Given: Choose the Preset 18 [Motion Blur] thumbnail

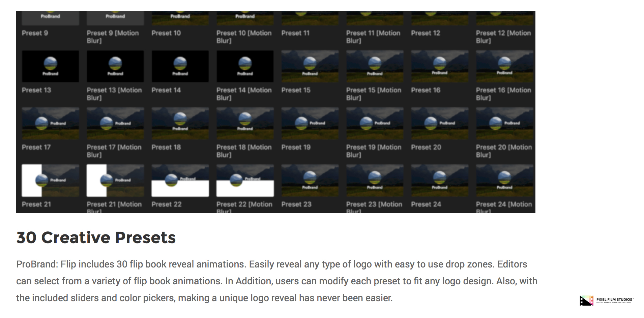Looking at the screenshot, I should pos(245,123).
